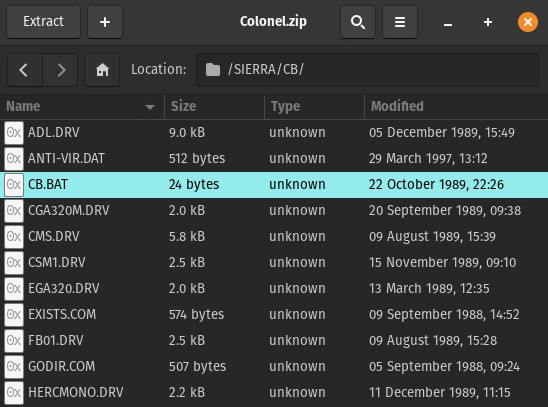Select the EXISTS.COM file
Screen dimensions: 548x407
[x=274, y=314]
